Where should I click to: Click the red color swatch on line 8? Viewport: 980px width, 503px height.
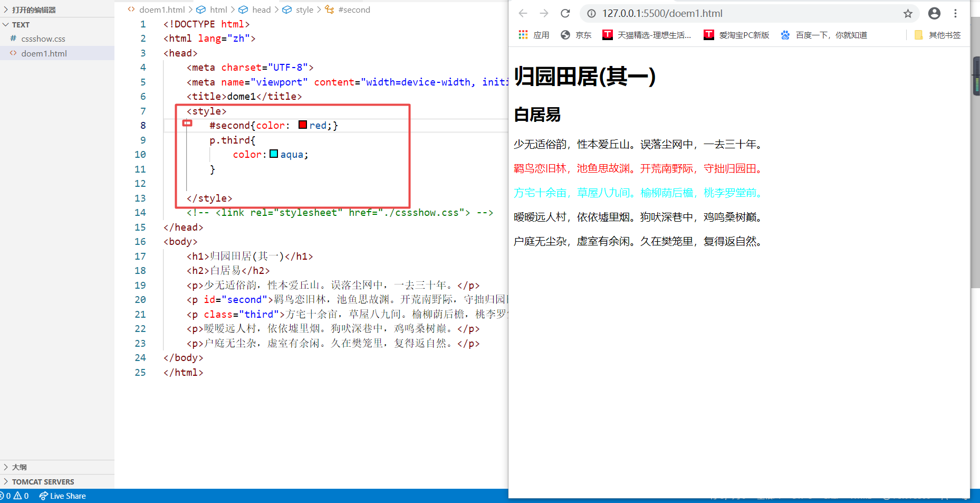point(302,125)
